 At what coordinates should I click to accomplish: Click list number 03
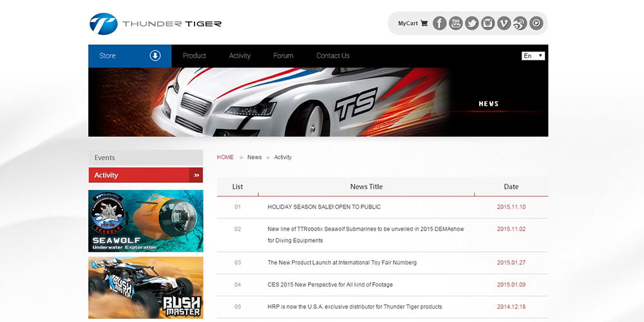(x=238, y=263)
